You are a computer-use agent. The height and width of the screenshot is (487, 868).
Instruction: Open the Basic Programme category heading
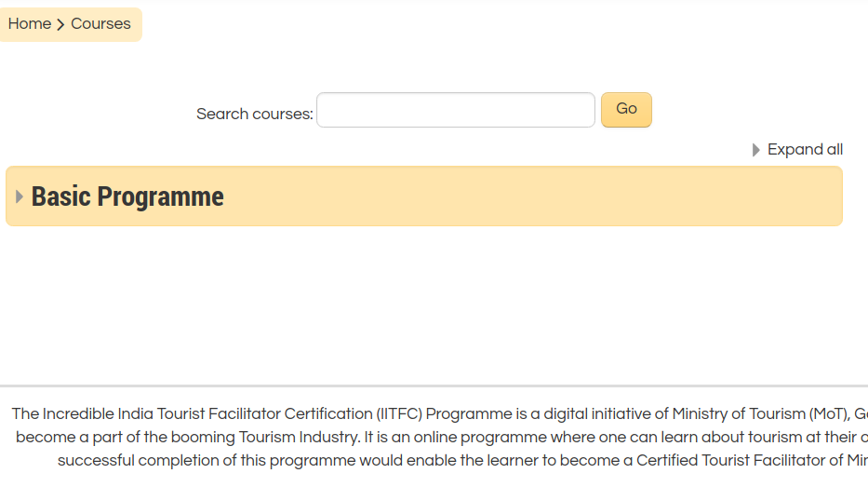(127, 196)
